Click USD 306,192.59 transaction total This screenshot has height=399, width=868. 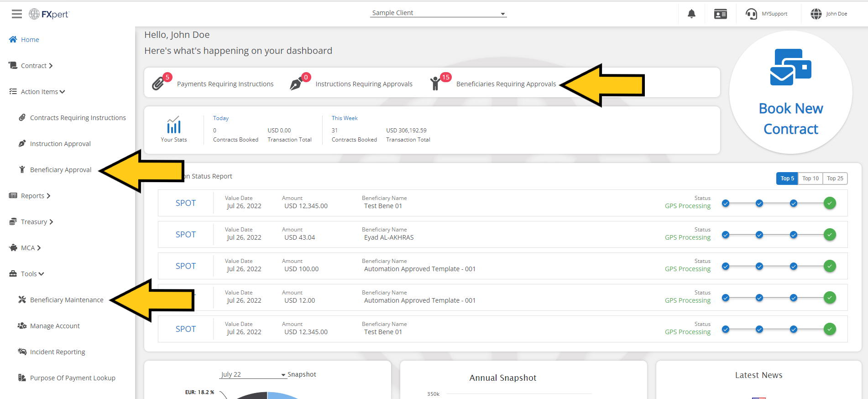click(x=406, y=131)
